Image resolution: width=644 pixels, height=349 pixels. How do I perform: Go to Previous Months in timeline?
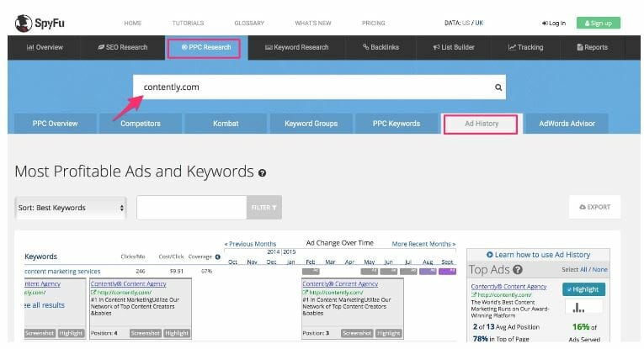250,244
